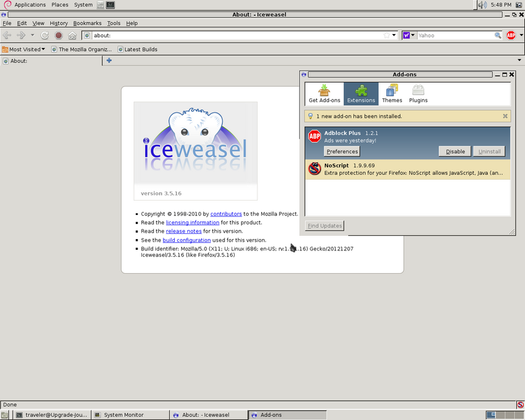
Task: Switch to System Monitor taskbar button
Action: coord(130,415)
